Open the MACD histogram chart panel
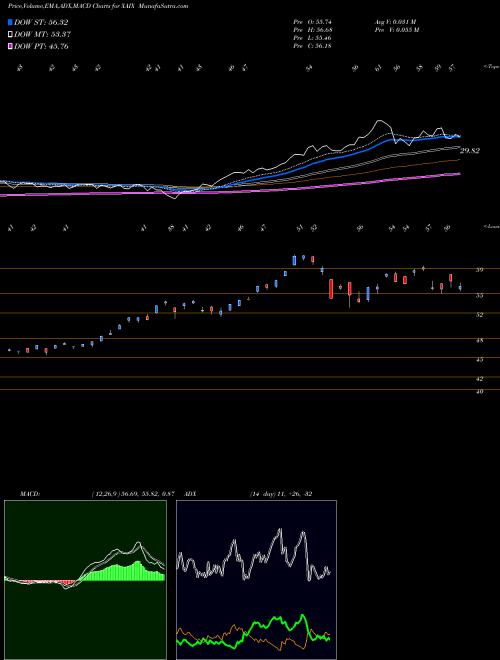This screenshot has height=660, width=500. [x=85, y=580]
